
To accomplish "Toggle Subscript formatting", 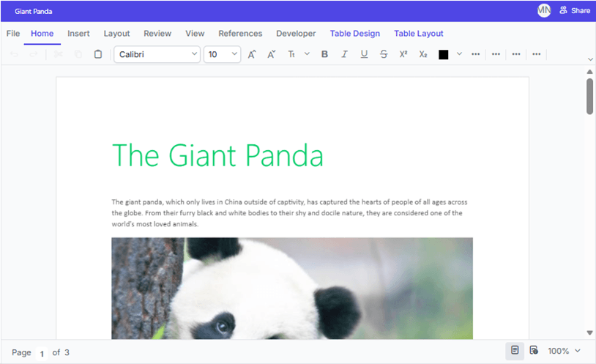I will (423, 54).
